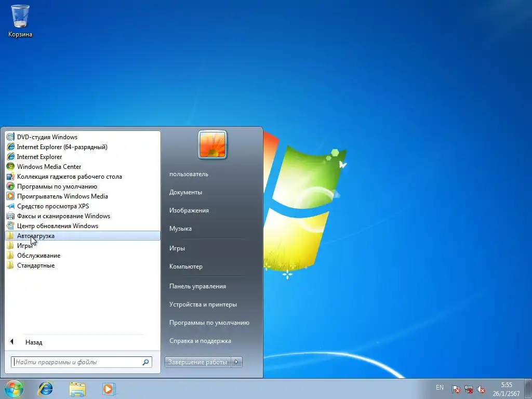The image size is (532, 399).
Task: Click the Show desktop strip
Action: pos(528,389)
